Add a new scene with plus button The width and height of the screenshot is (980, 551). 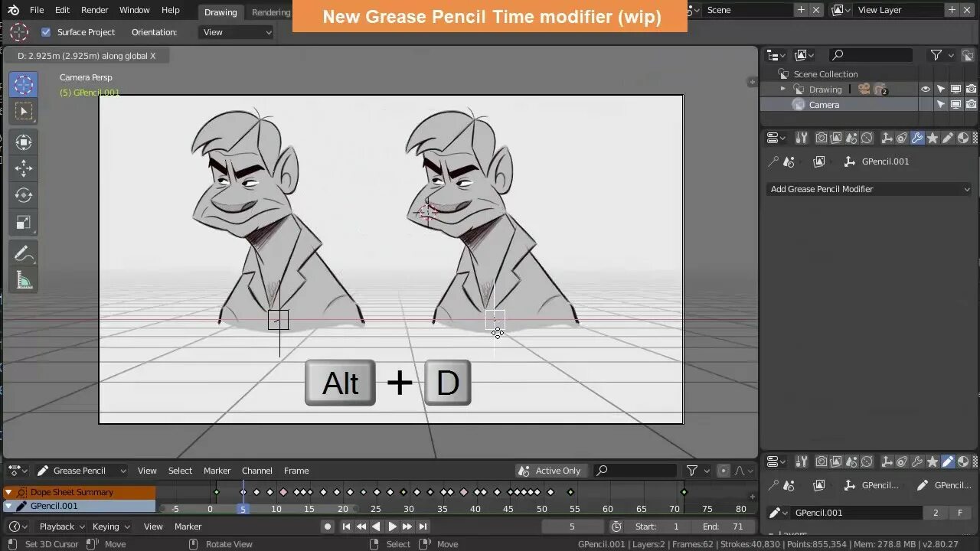(x=801, y=10)
